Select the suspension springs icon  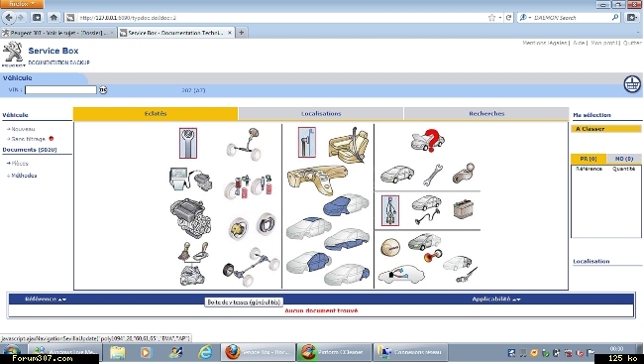(249, 186)
